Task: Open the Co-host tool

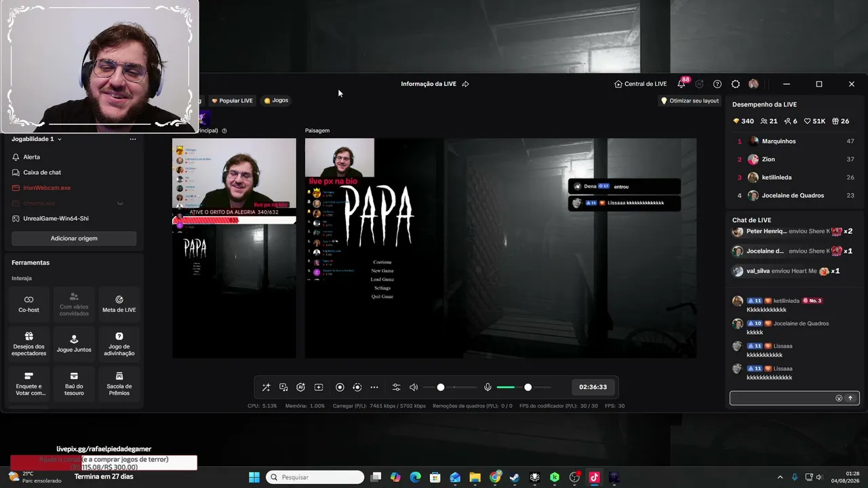Action: coord(28,304)
